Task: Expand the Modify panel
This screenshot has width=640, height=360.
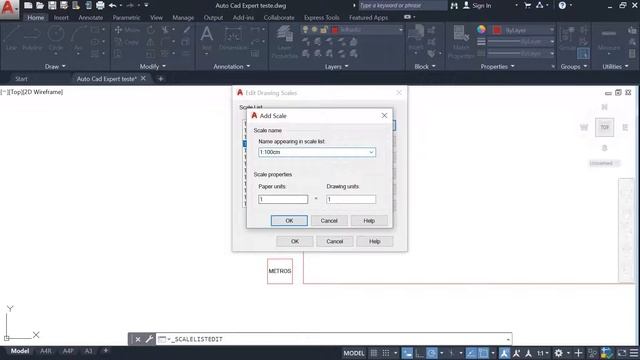Action: tap(153, 67)
